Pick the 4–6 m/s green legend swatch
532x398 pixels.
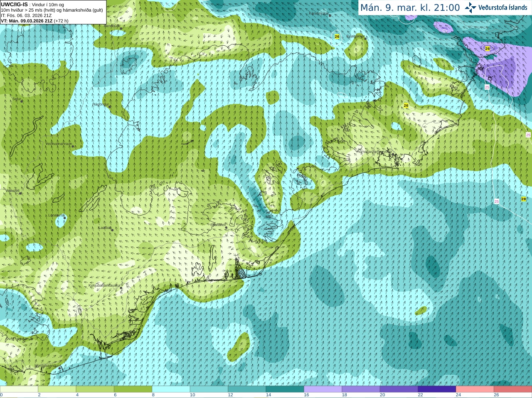(95, 389)
